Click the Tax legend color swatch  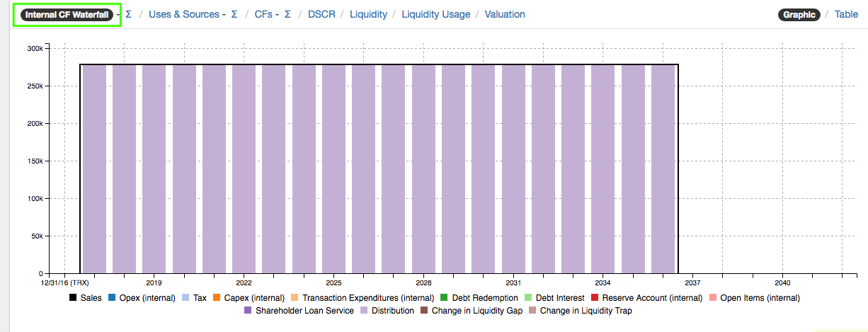(185, 298)
